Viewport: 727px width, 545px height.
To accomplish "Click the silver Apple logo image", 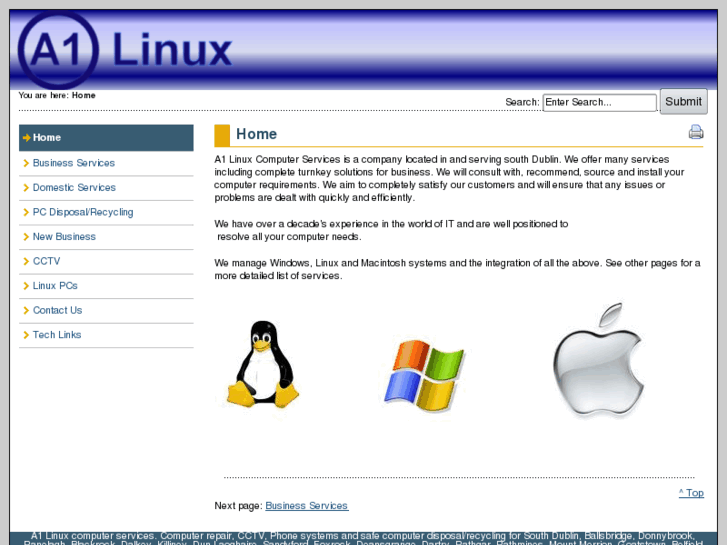I will 598,359.
